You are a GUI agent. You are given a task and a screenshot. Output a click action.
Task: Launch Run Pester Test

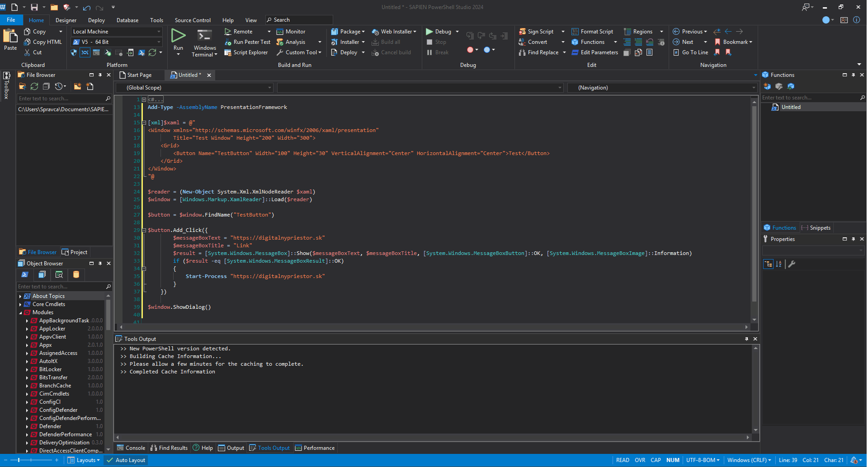click(251, 42)
